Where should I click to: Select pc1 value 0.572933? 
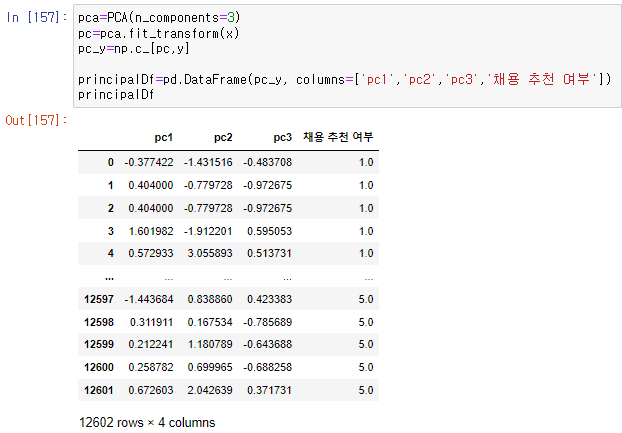coord(151,253)
